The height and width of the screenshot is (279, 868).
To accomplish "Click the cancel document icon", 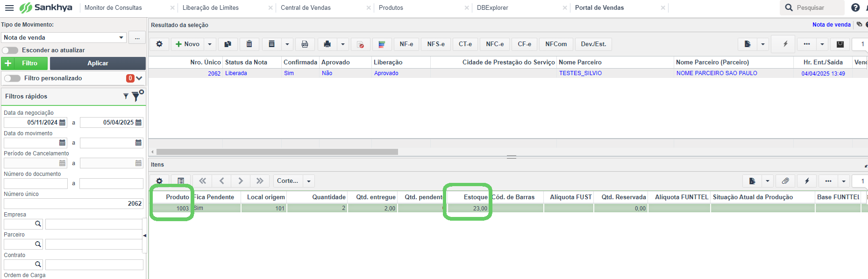I will pyautogui.click(x=360, y=44).
